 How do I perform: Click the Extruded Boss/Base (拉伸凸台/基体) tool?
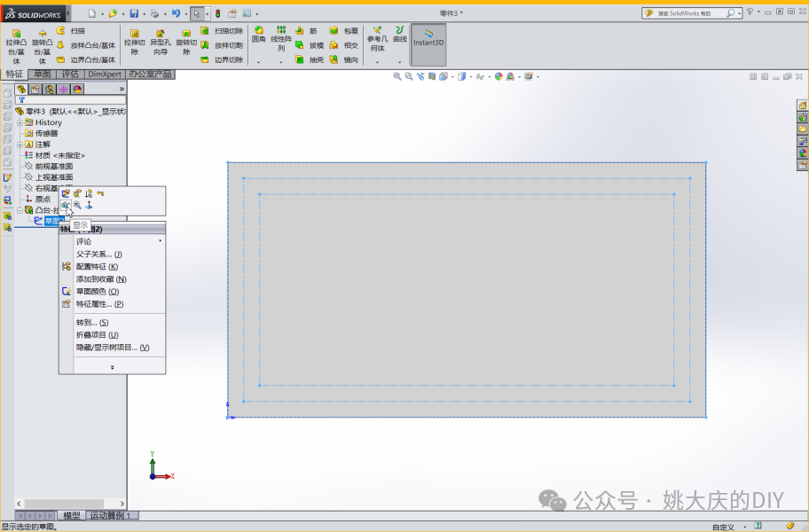point(16,44)
